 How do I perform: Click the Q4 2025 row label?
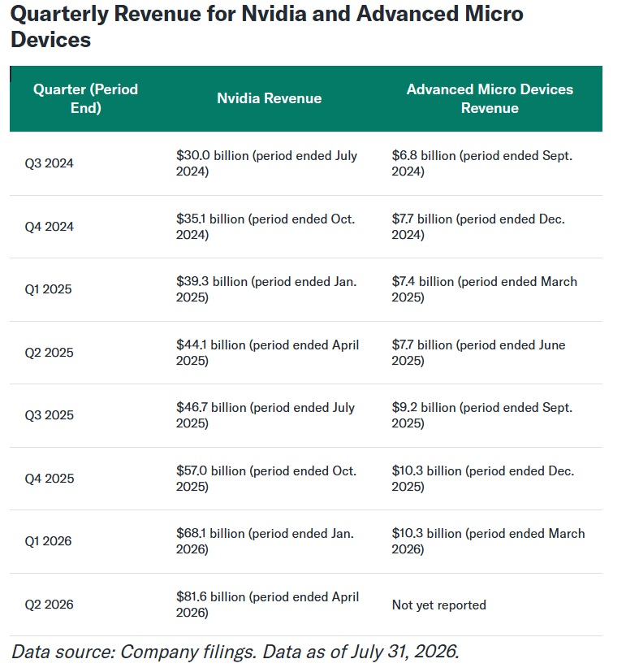50,479
